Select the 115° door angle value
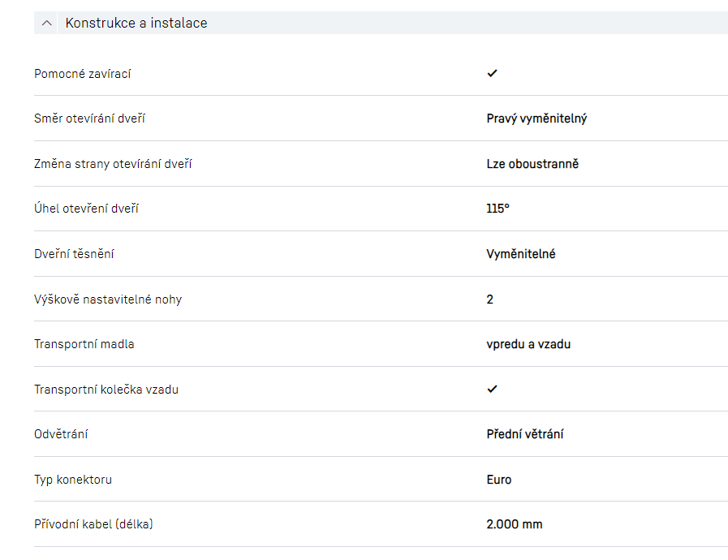 click(498, 209)
